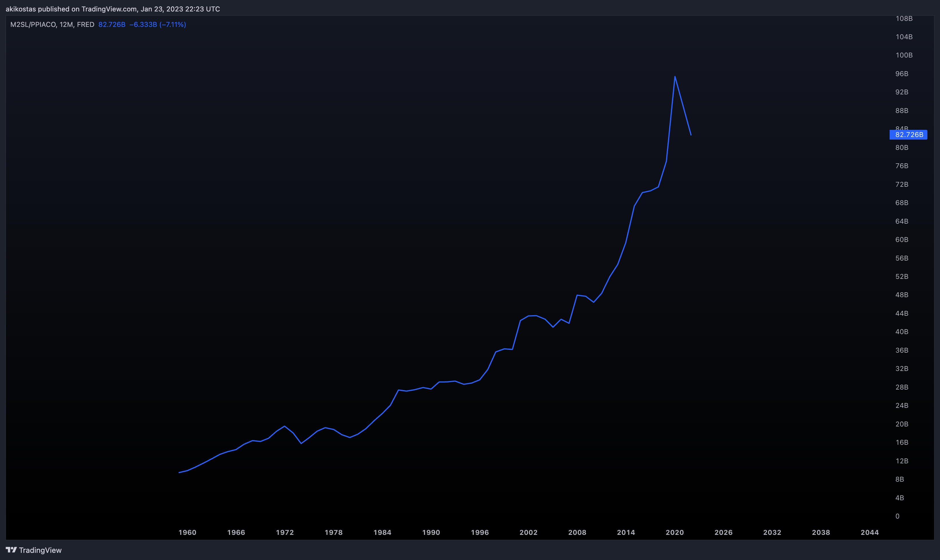Click the blue 82.726B price label

pos(909,135)
